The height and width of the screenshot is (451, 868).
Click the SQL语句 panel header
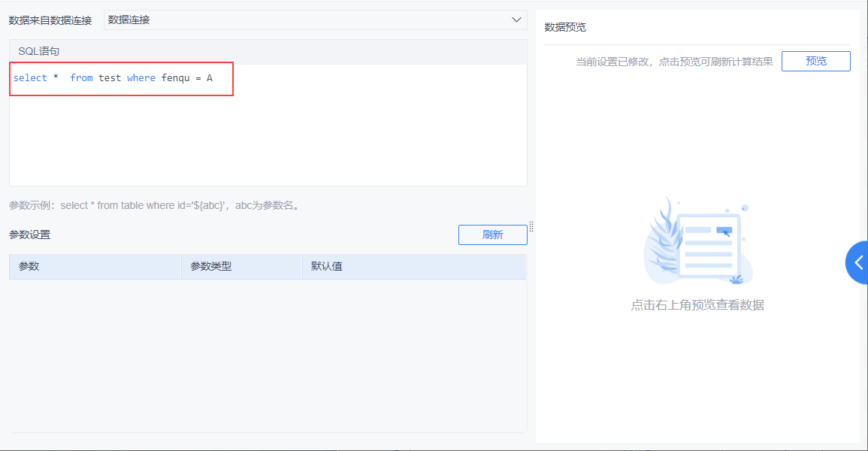click(x=34, y=50)
